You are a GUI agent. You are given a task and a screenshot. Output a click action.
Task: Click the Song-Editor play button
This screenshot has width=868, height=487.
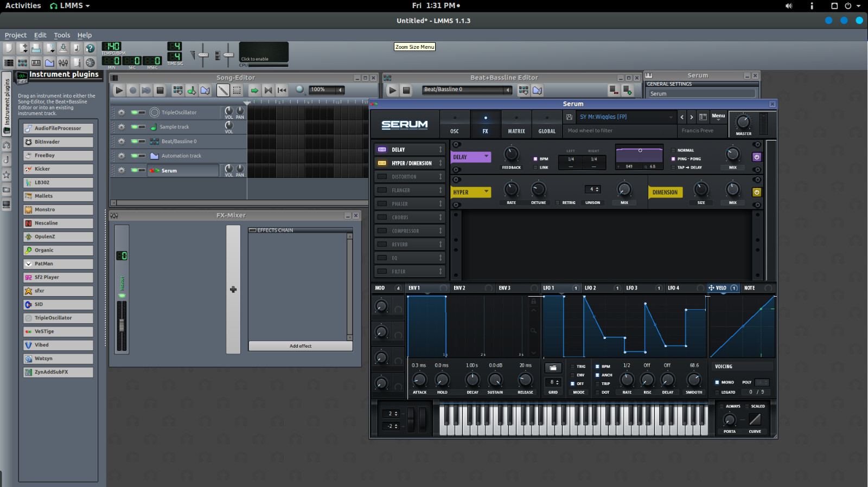(119, 91)
